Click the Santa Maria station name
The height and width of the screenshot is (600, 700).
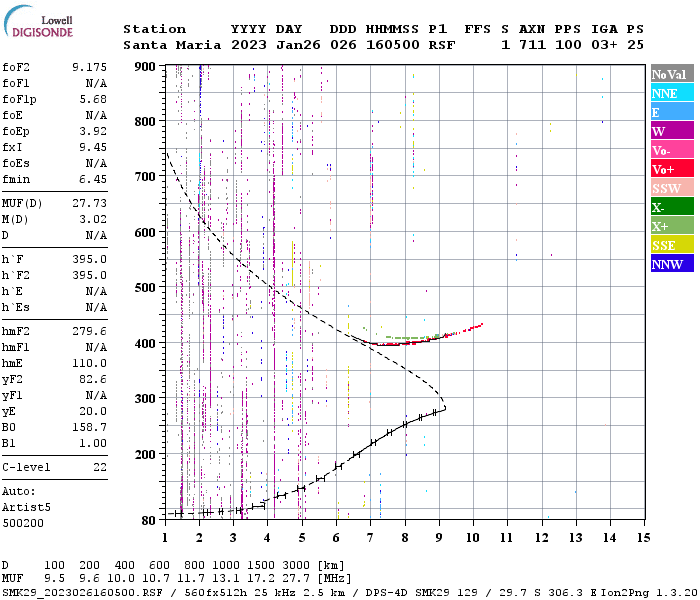[x=172, y=45]
